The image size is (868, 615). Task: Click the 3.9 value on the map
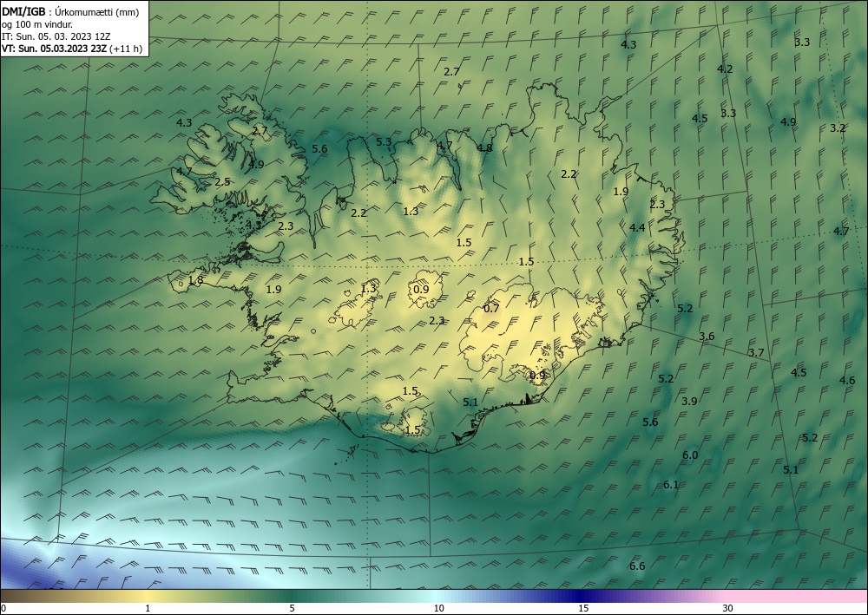[x=689, y=401]
